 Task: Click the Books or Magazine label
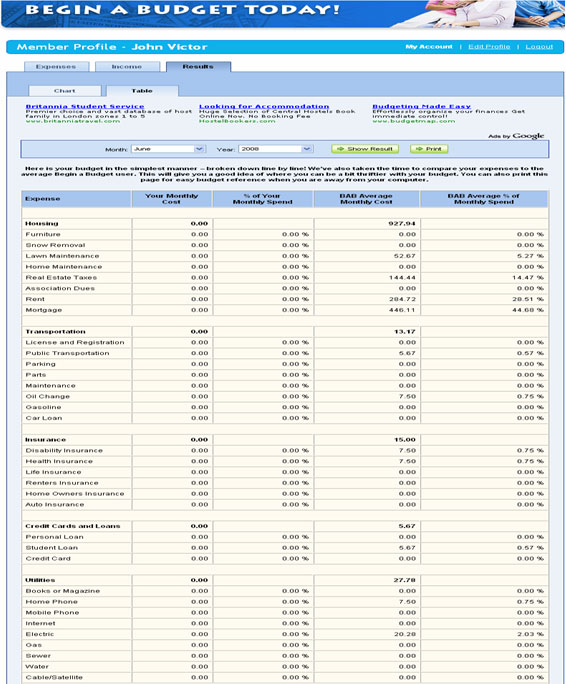[62, 591]
